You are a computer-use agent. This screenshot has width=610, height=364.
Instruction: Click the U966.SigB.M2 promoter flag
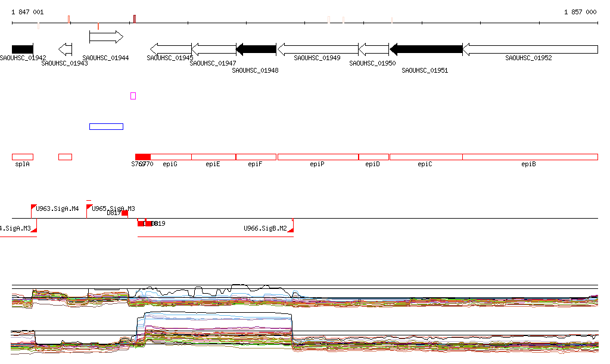[x=291, y=230]
